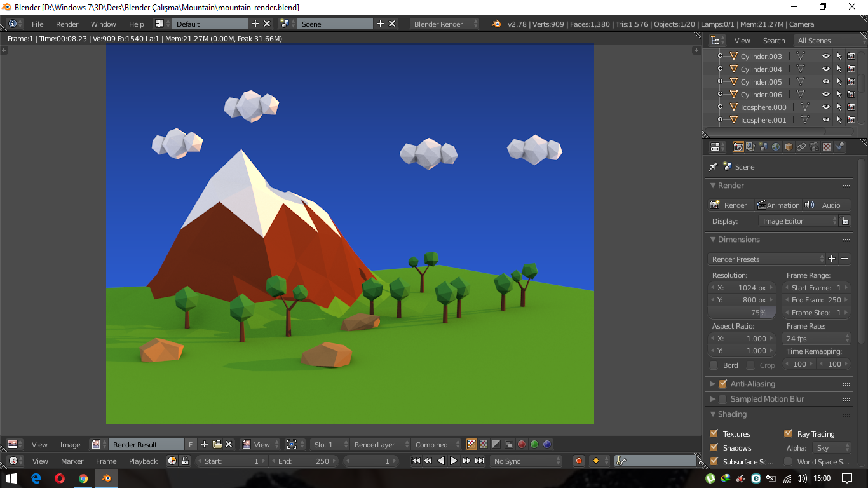Image resolution: width=868 pixels, height=488 pixels.
Task: Open the World properties tab
Action: [x=776, y=147]
